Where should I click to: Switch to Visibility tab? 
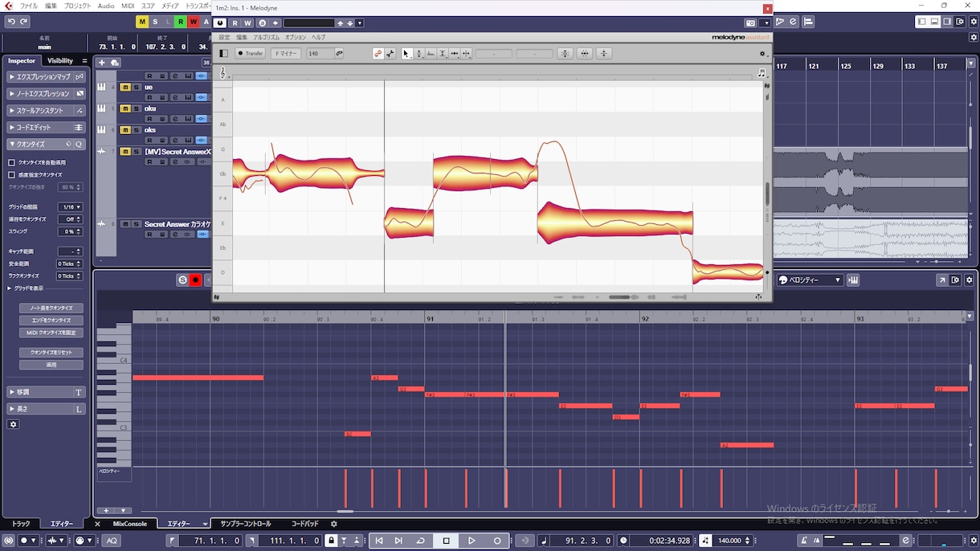click(60, 61)
